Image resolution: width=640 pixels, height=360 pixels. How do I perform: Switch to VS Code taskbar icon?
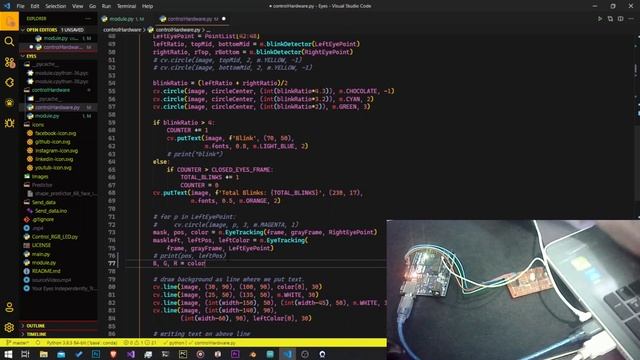pyautogui.click(x=287, y=354)
